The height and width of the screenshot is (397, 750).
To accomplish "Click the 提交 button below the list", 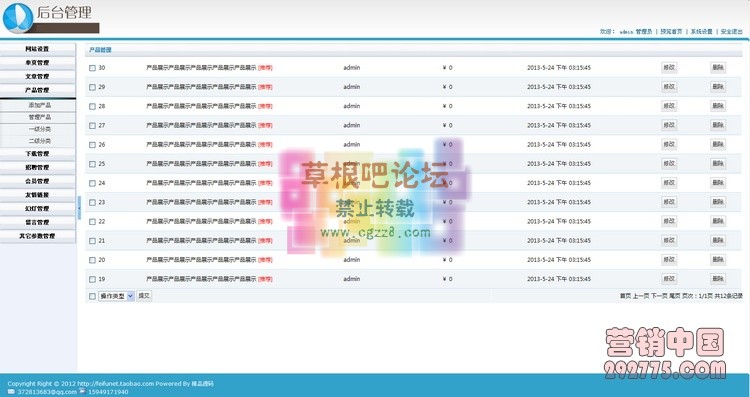I will click(144, 296).
